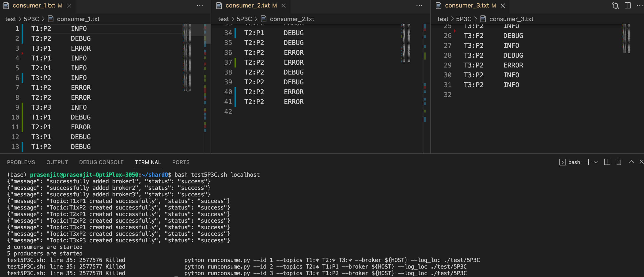Click Open Changes icon in third editor
The image size is (644, 277).
[x=615, y=5]
